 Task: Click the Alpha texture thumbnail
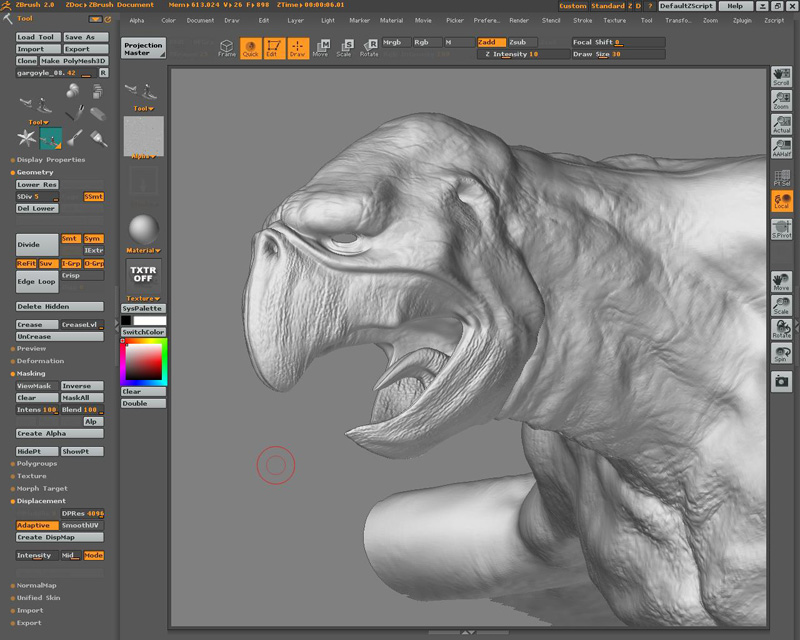pos(143,136)
